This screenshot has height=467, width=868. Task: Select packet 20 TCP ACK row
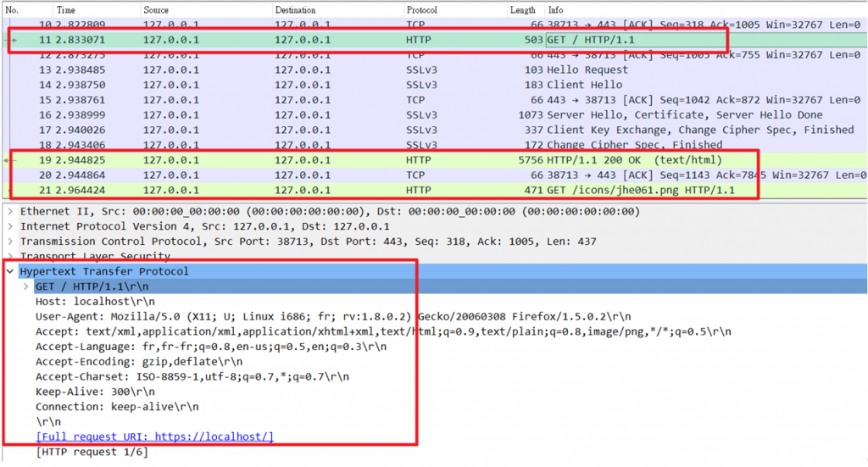click(434, 175)
